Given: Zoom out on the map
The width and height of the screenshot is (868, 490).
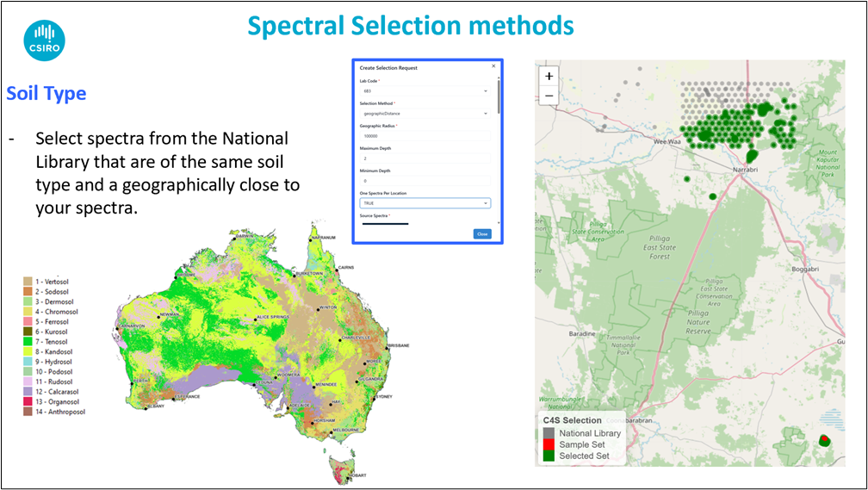Looking at the screenshot, I should click(549, 96).
